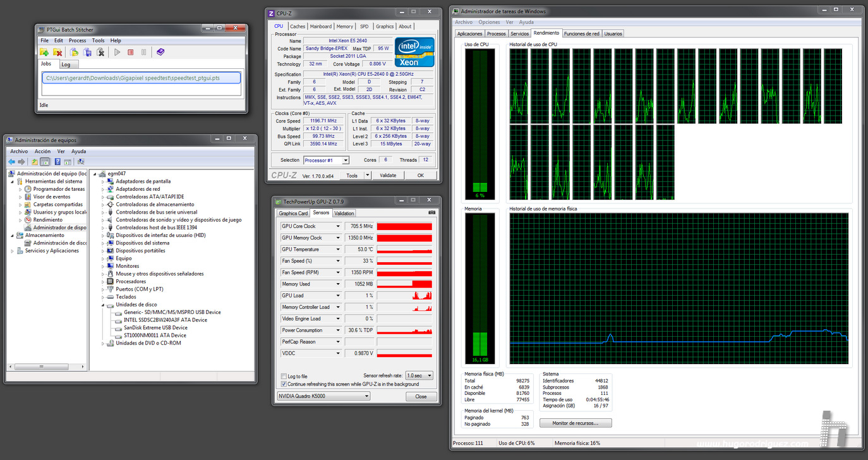The image size is (868, 460).
Task: Switch to the Mainboard tab in CPU-Z
Action: (x=320, y=27)
